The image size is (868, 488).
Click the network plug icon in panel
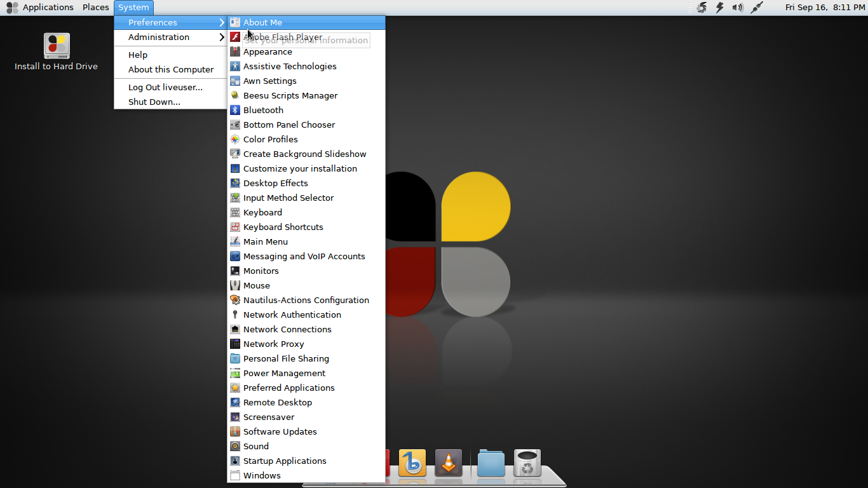756,8
